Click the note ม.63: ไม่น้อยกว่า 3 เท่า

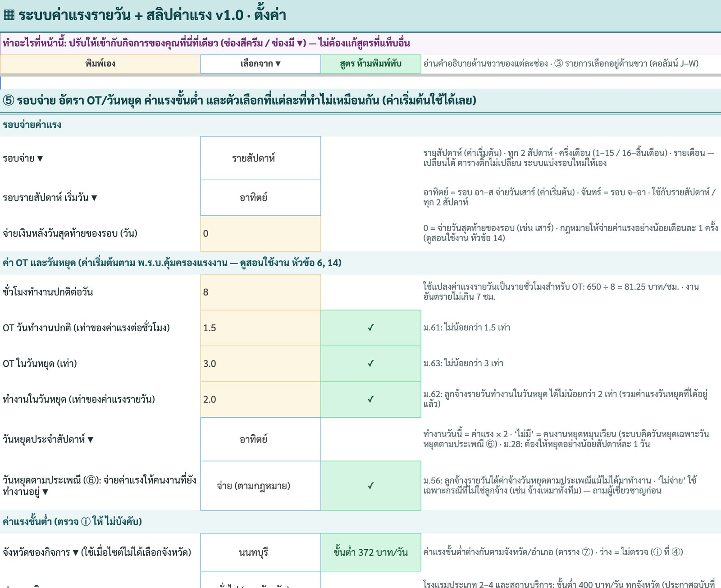click(463, 363)
